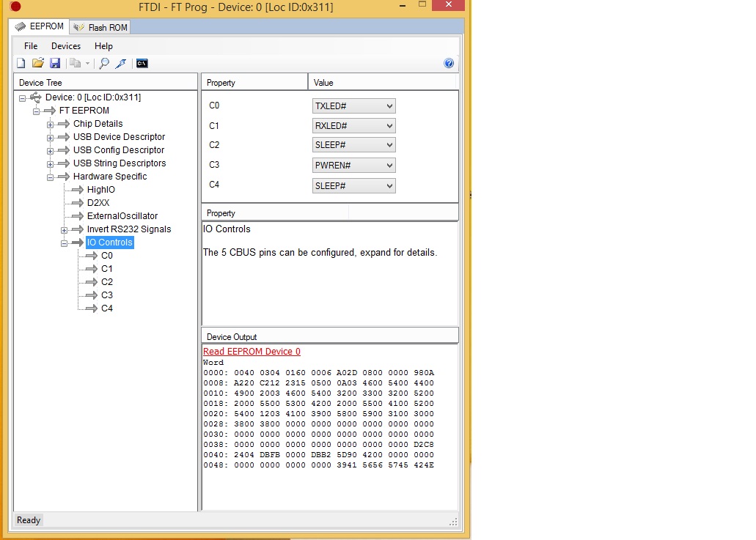This screenshot has height=540, width=756.
Task: Click the Program Devices lightning icon
Action: [121, 63]
